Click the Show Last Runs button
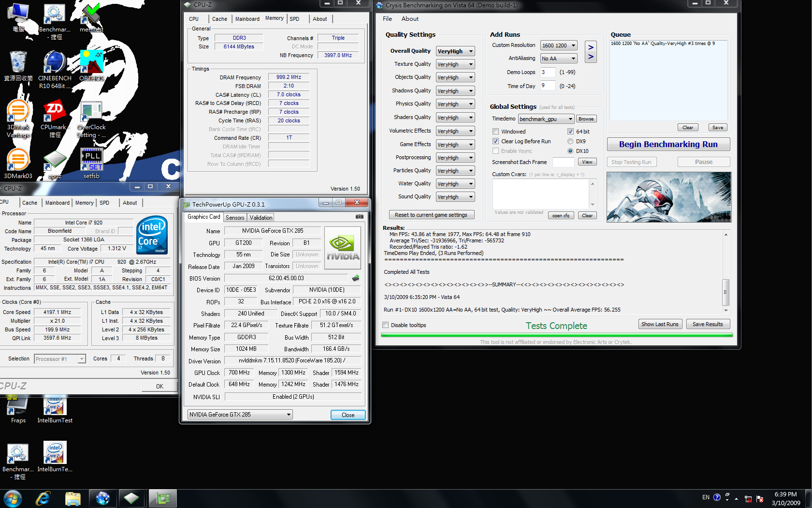This screenshot has width=812, height=508. (x=660, y=324)
